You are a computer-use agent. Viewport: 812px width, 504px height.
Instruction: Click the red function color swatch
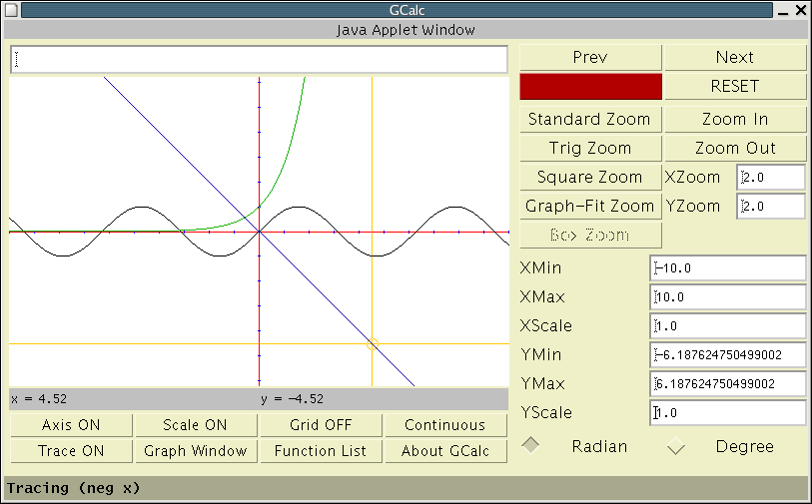590,86
